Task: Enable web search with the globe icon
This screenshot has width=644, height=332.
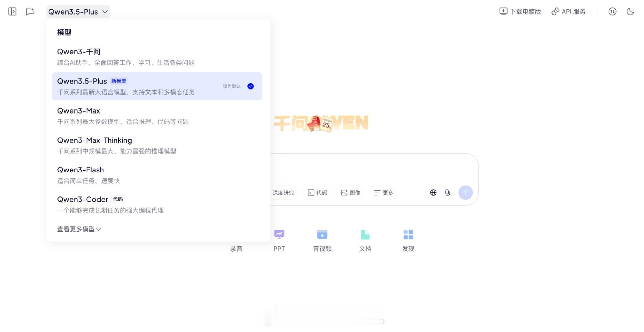Action: point(433,193)
